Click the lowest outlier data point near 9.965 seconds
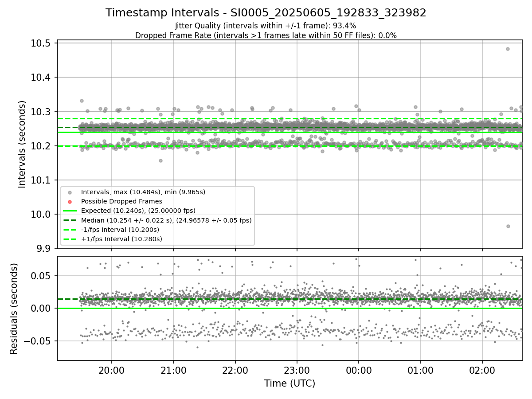This screenshot has width=532, height=399. (508, 226)
